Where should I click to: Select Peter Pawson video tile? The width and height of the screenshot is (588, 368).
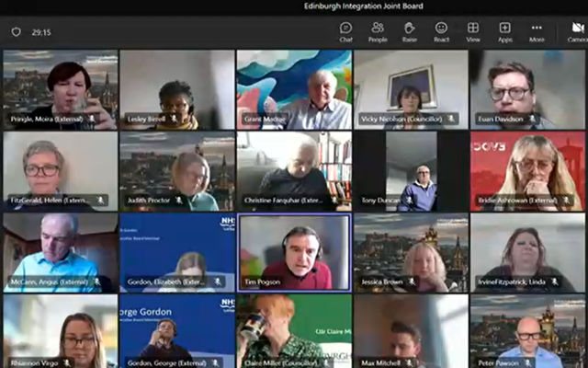527,331
